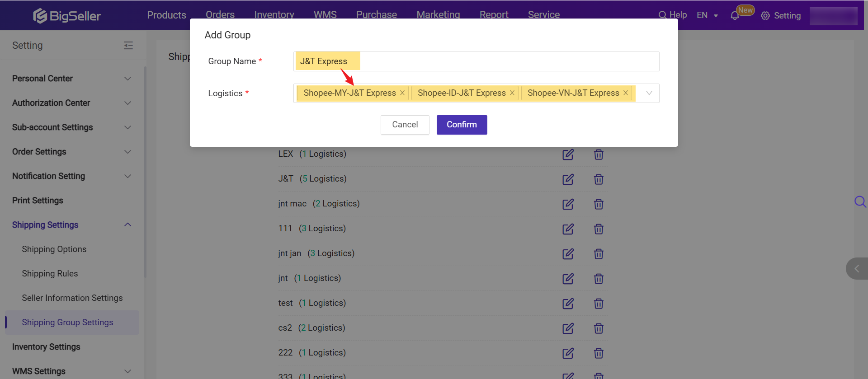Edit the LEX shipping group
Viewport: 868px width, 379px height.
pos(568,154)
